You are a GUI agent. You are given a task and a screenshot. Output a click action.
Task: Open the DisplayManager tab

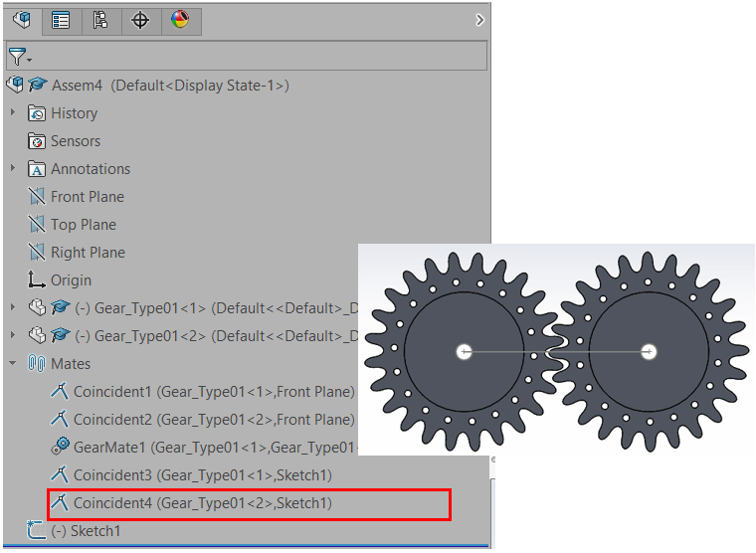click(180, 20)
